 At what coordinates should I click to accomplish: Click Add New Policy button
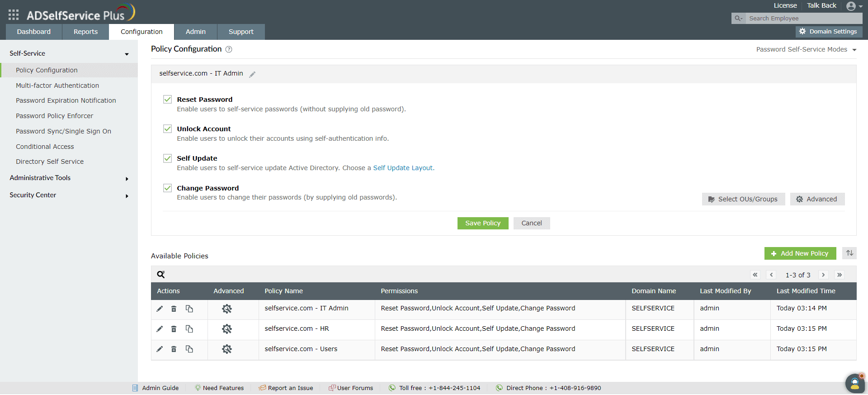(800, 253)
